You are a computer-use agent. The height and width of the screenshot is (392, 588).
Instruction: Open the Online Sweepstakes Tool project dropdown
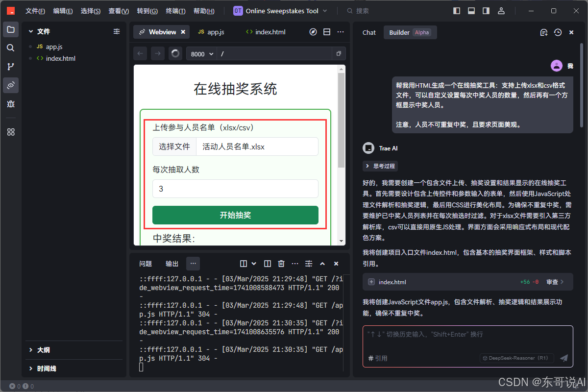(280, 11)
